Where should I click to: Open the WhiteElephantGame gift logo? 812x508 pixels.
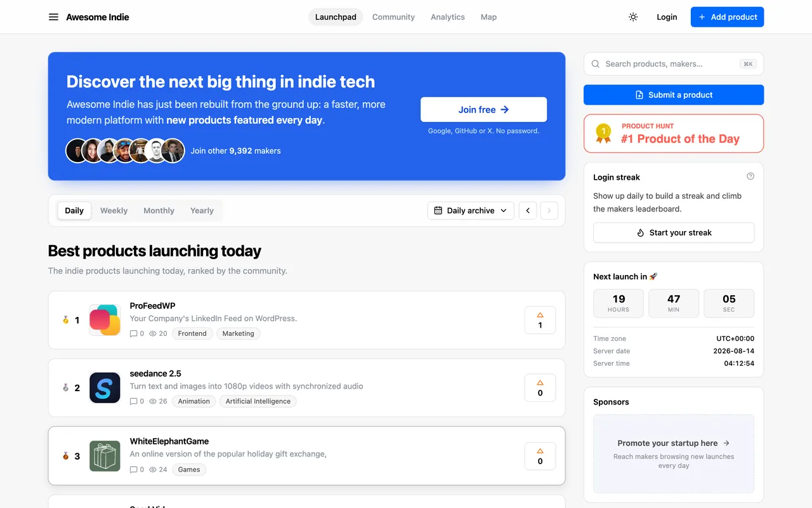(x=105, y=456)
